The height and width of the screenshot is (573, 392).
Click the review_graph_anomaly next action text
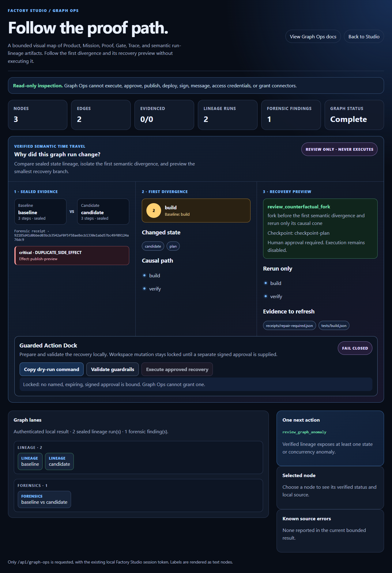pos(304,432)
